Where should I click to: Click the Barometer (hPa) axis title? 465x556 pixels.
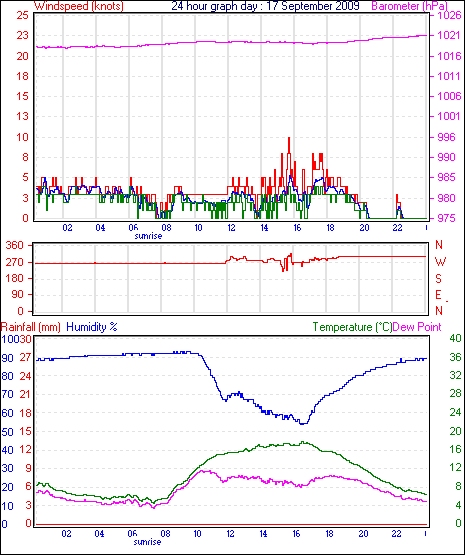point(410,6)
